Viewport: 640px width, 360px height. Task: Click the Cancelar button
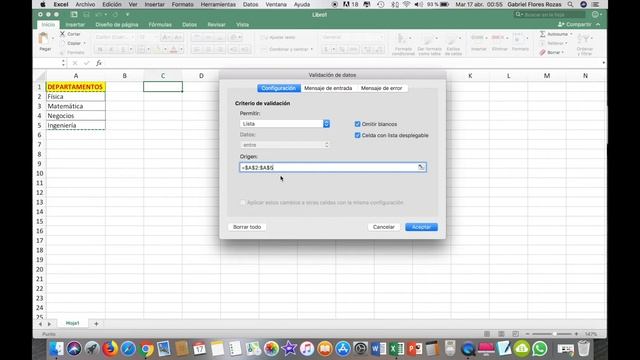tap(384, 227)
